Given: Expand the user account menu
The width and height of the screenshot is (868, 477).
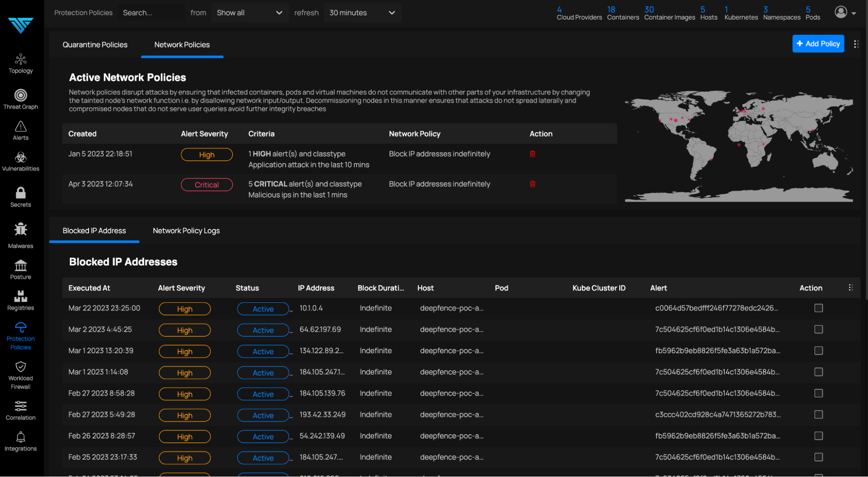Looking at the screenshot, I should (845, 13).
